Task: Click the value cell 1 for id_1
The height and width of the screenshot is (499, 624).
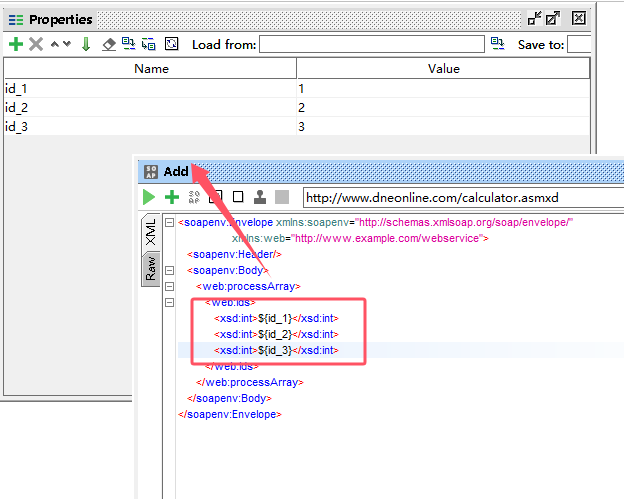Action: click(x=443, y=88)
